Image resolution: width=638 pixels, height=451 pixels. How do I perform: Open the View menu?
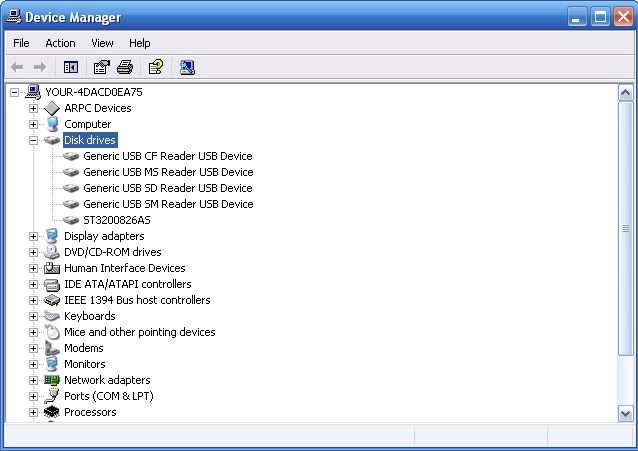(102, 43)
